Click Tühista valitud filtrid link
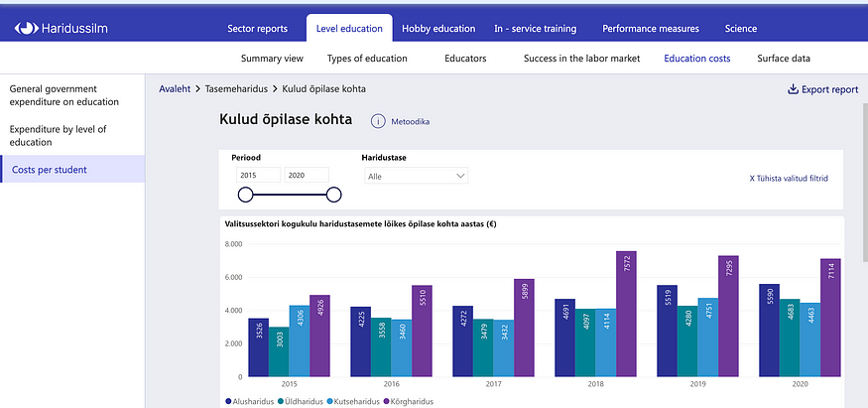This screenshot has width=868, height=408. coord(789,179)
